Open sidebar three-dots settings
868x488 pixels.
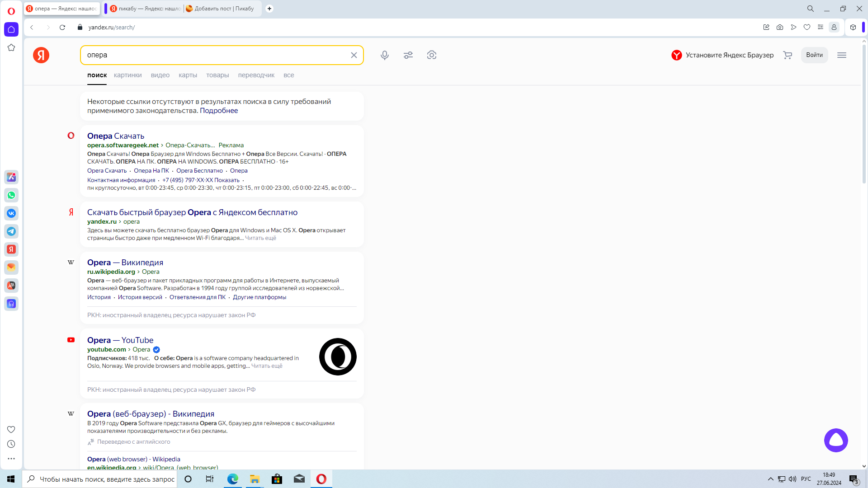pos(11,459)
